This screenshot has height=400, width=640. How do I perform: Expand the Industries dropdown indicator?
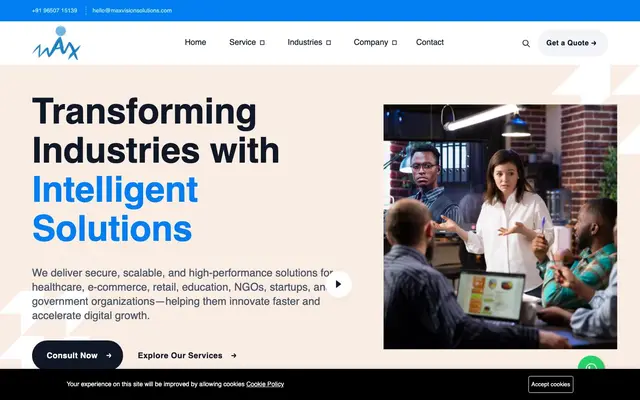pyautogui.click(x=329, y=42)
